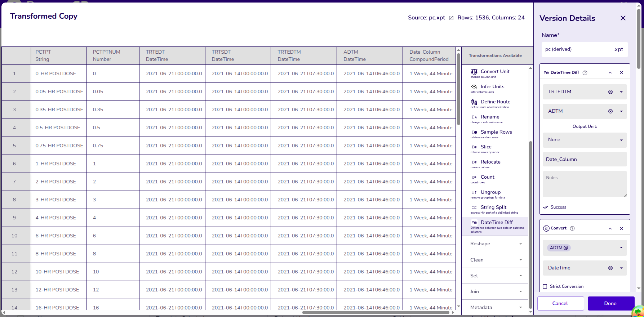Expand the Reshape transformations group
Screen dimensions: 644x317
pyautogui.click(x=495, y=244)
